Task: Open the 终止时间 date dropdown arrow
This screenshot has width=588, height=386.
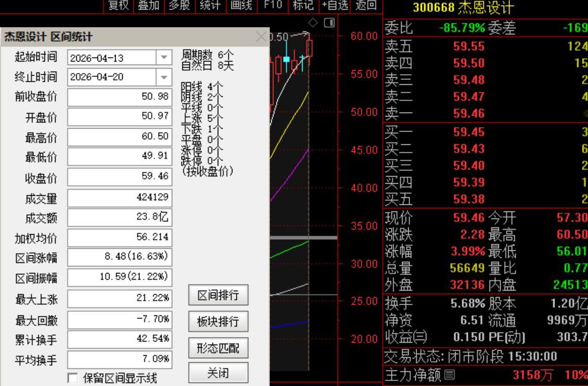Action: (x=164, y=77)
